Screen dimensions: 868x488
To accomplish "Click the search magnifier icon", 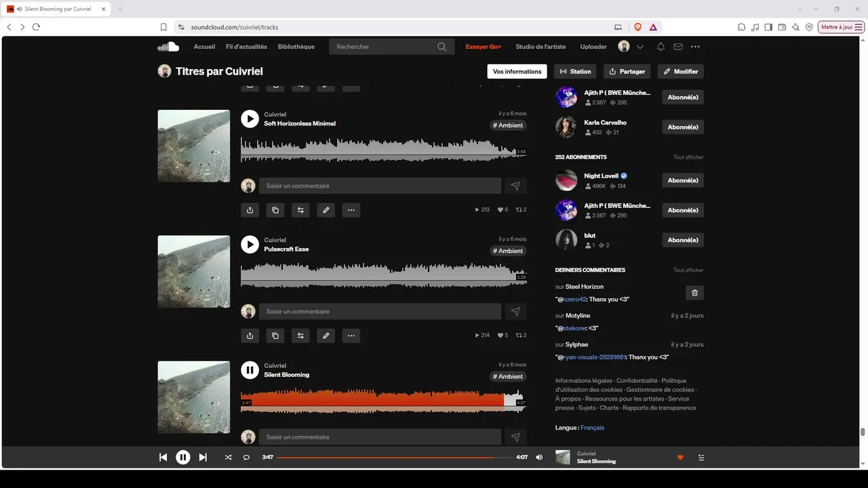I will [442, 47].
